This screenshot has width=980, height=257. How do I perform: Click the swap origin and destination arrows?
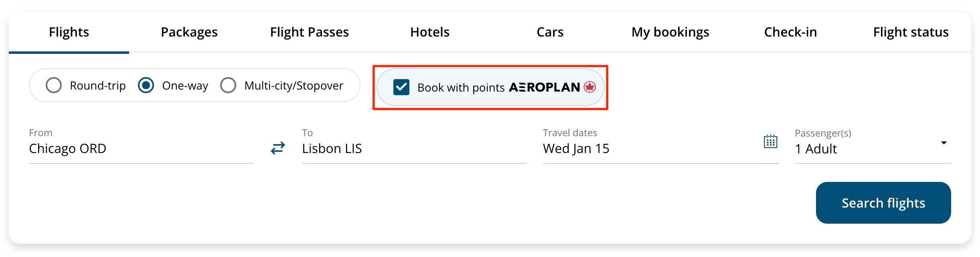coord(278,148)
